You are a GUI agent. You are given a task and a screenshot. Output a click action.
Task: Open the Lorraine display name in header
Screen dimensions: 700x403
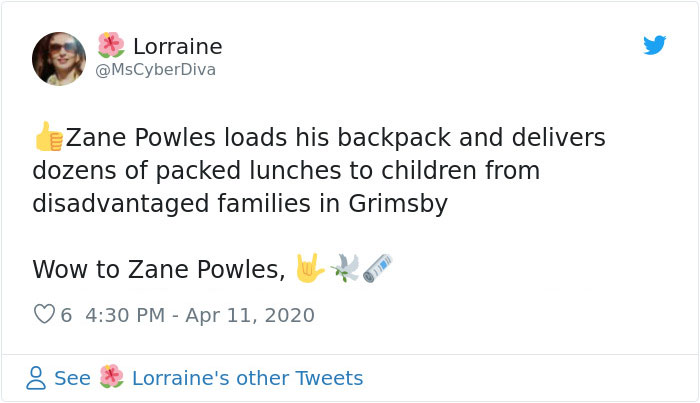click(177, 46)
